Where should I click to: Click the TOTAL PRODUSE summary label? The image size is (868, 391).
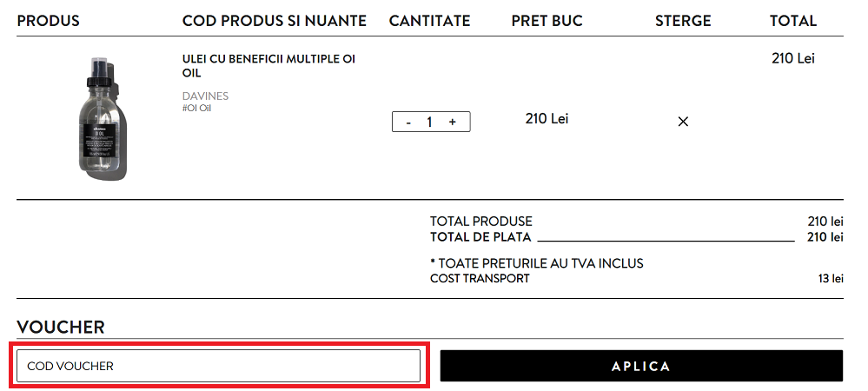point(481,222)
